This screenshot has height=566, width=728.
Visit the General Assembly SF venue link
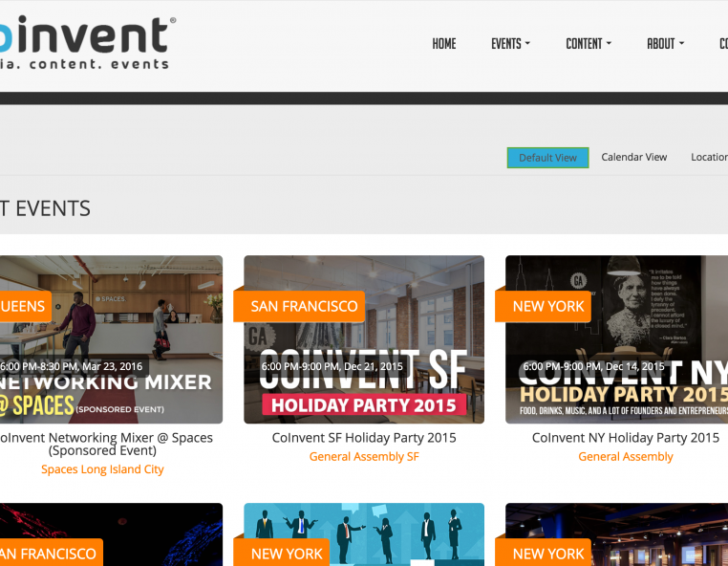[364, 457]
